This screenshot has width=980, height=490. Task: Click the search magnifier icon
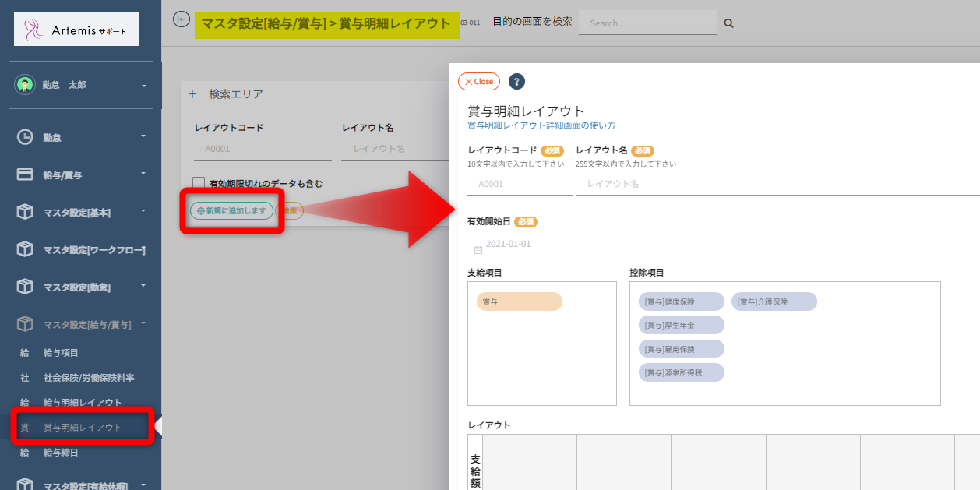[728, 23]
